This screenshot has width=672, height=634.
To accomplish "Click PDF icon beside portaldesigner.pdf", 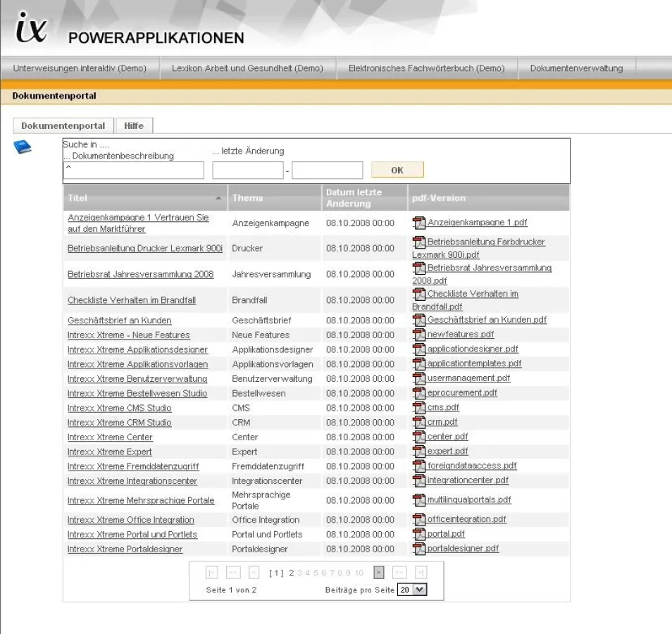I will click(419, 549).
